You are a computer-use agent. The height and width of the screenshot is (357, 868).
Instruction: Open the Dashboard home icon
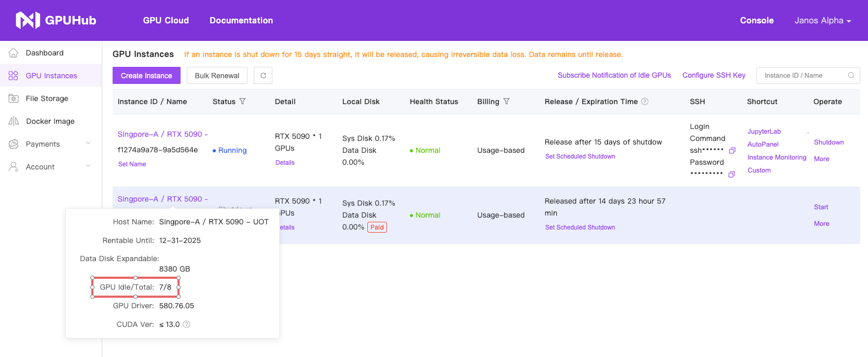(x=13, y=53)
